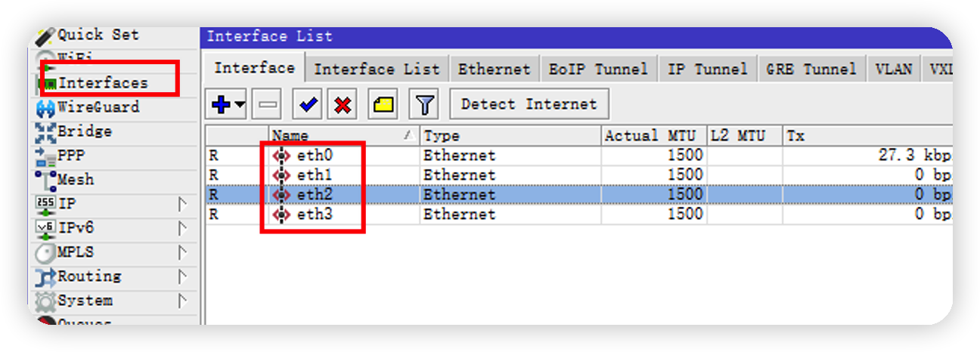Click the yellow comment note icon
980x352 pixels.
(383, 105)
